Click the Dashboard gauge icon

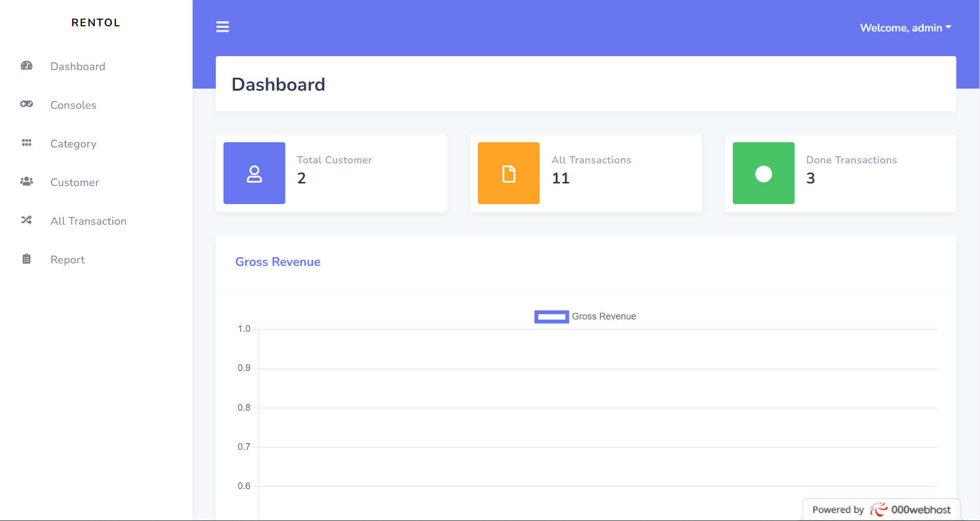pos(26,66)
